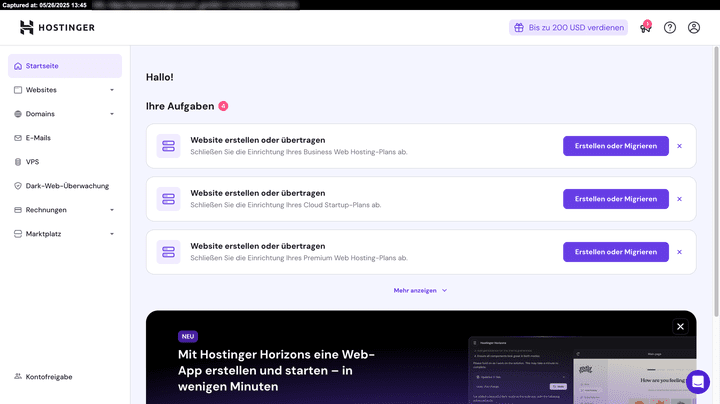
Task: Click the Marktplatz sidebar icon
Action: pos(18,234)
